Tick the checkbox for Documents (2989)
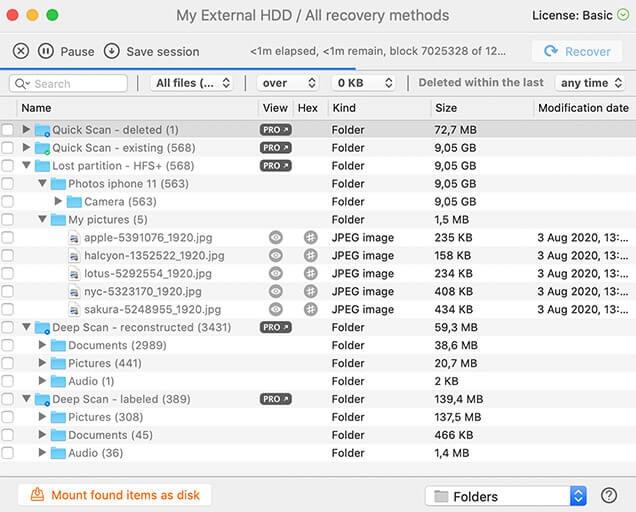636x512 pixels. pyautogui.click(x=7, y=345)
